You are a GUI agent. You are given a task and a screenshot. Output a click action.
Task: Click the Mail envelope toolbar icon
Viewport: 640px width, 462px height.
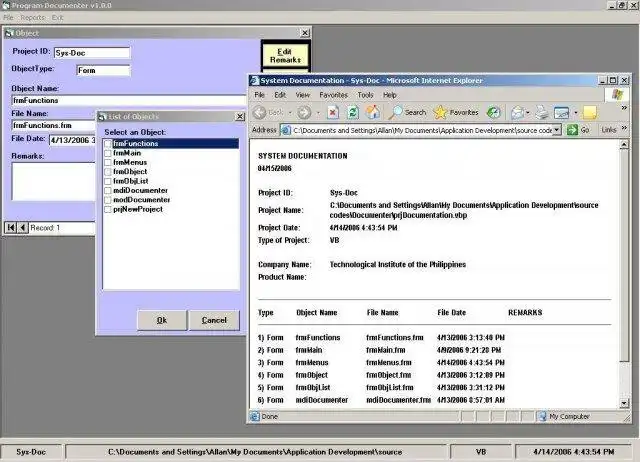tap(518, 112)
